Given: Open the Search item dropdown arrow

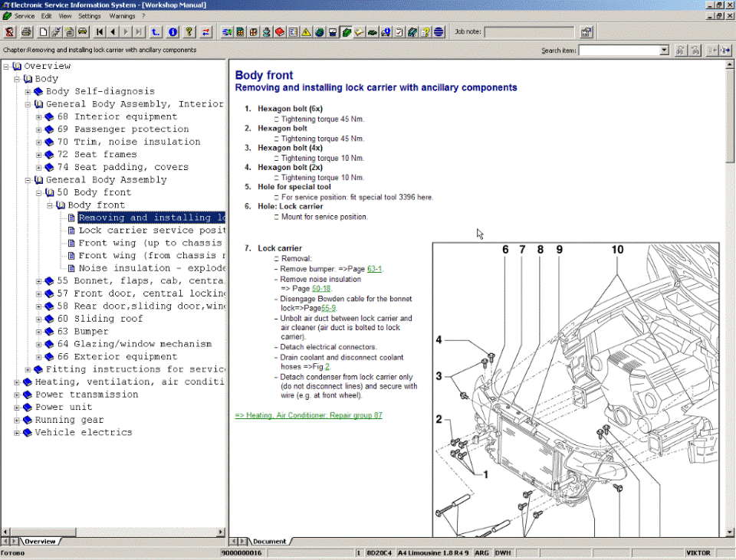Looking at the screenshot, I should [x=664, y=51].
